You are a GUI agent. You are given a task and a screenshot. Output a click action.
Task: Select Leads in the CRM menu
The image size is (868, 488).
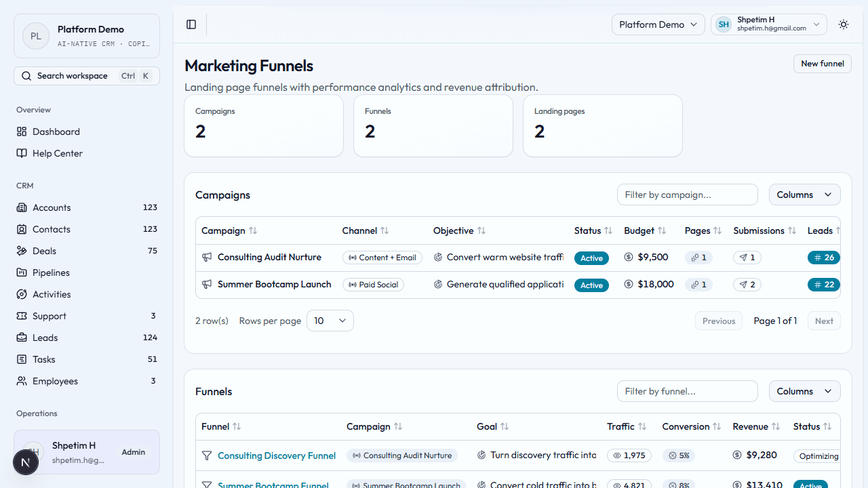tap(45, 338)
